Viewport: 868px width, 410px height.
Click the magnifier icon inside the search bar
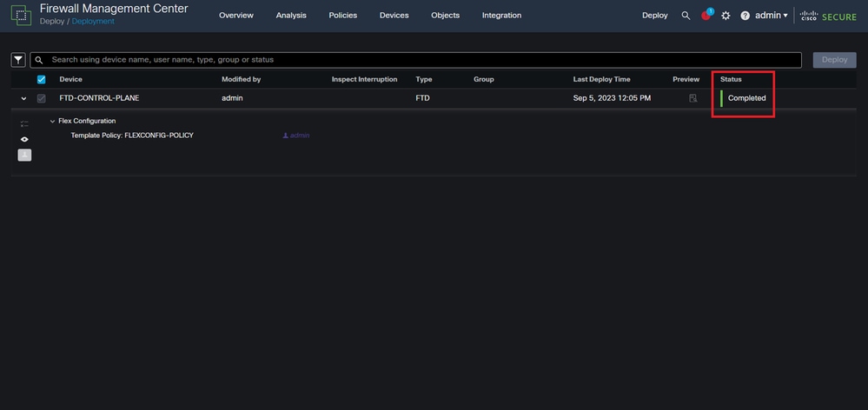(39, 60)
